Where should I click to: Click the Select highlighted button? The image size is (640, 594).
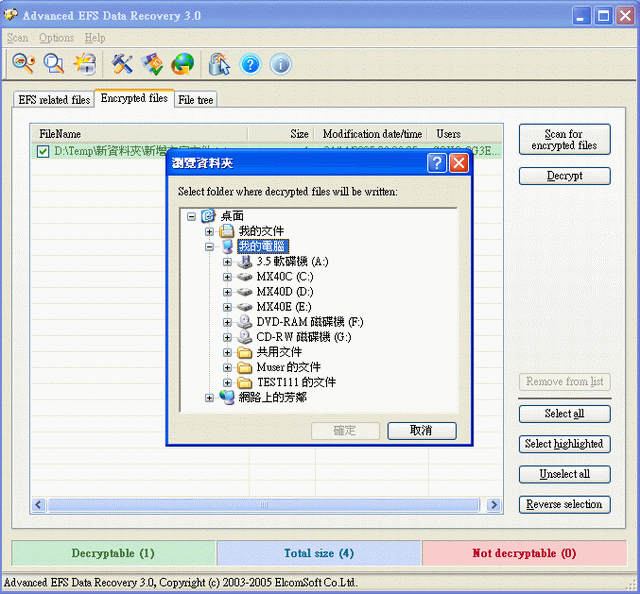564,444
